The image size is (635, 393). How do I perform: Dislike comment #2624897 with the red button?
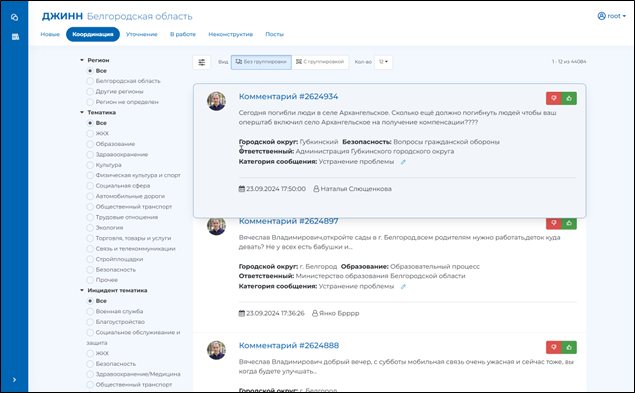click(554, 223)
